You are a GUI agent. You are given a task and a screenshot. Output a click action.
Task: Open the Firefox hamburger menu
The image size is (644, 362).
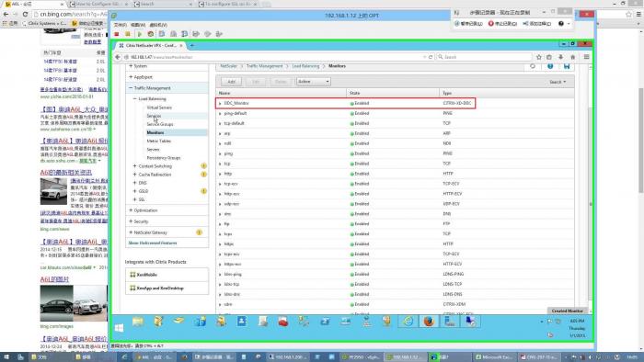pos(587,57)
